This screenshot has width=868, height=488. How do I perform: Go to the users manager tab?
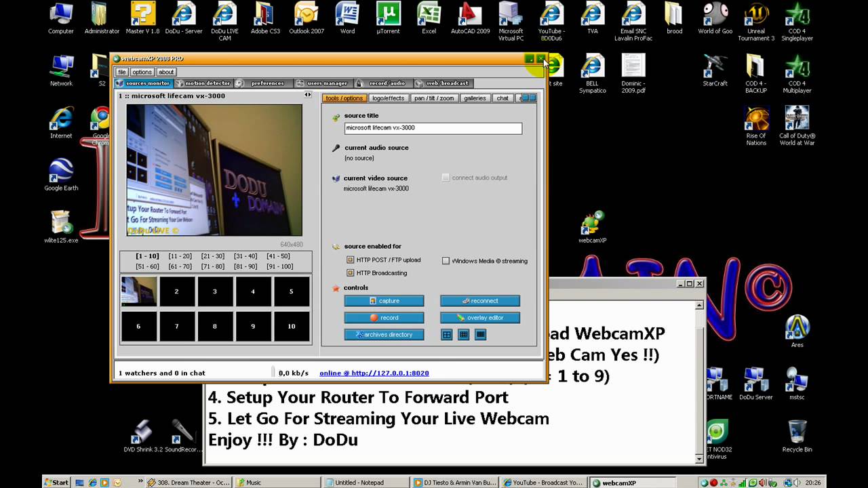coord(323,83)
